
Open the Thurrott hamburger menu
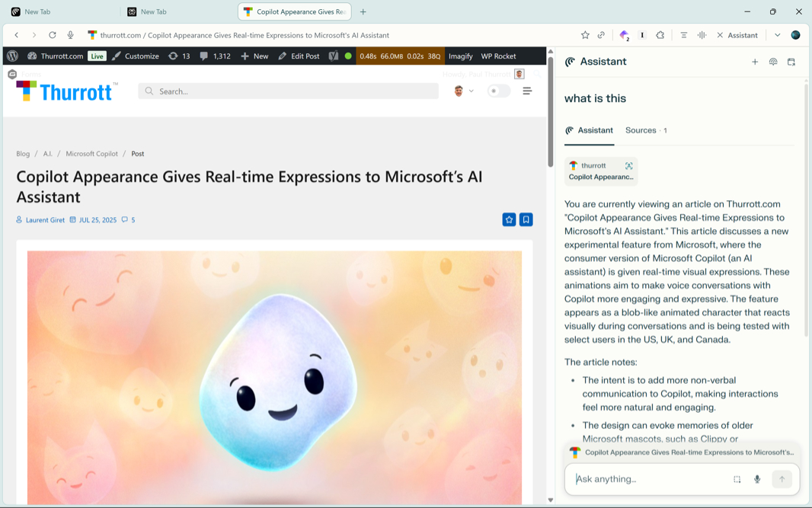527,91
